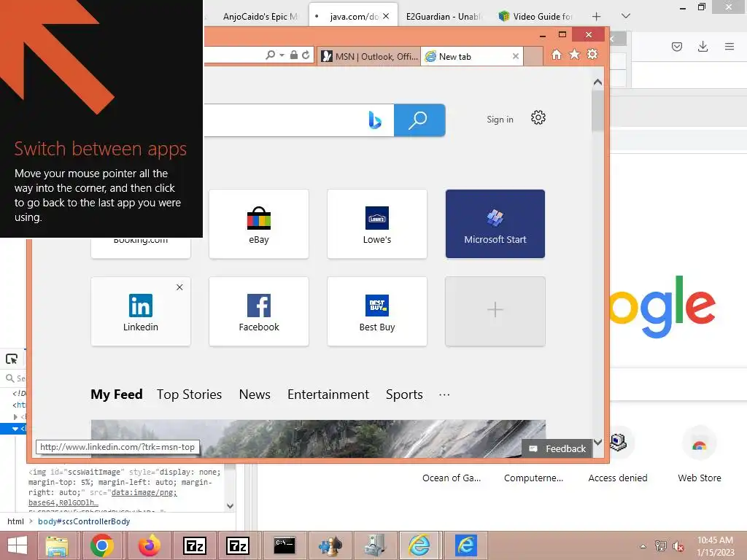Click the IE address bar refresh icon
This screenshot has height=560, width=747.
click(x=306, y=55)
